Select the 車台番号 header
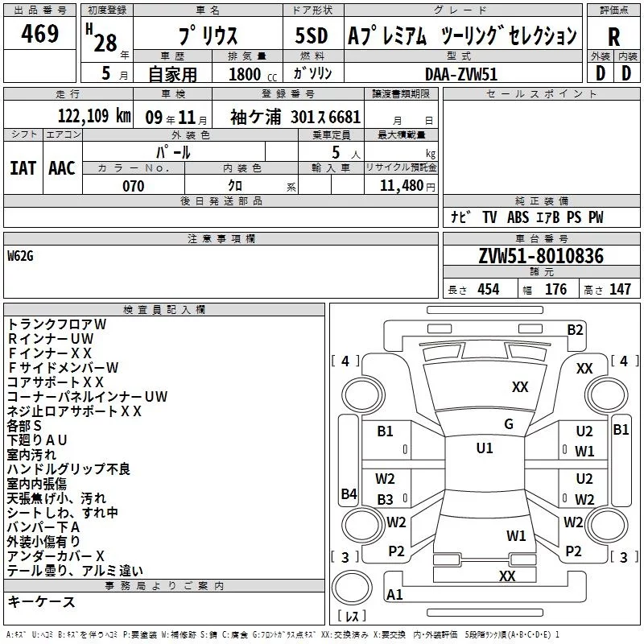The width and height of the screenshot is (644, 644). pyautogui.click(x=541, y=238)
